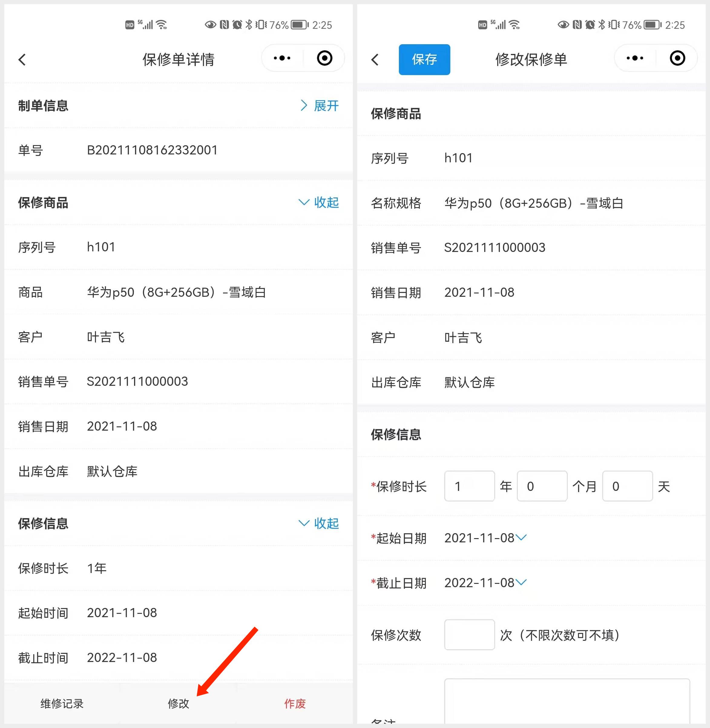This screenshot has width=710, height=728.
Task: Tap 默认仓库 on the edit page
Action: click(469, 382)
